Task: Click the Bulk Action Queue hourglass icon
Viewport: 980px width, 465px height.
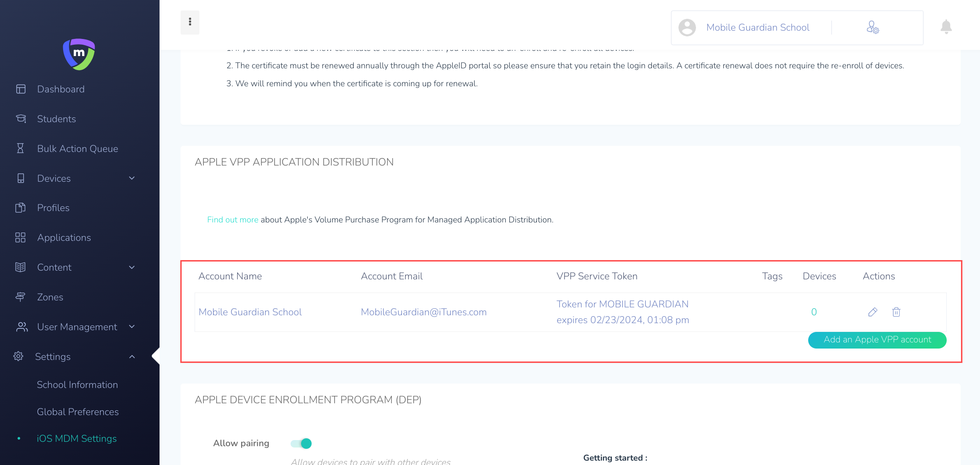Action: pos(20,148)
